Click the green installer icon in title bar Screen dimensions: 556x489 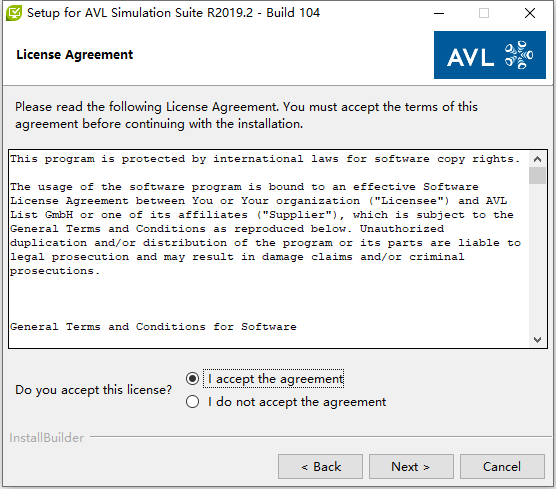pyautogui.click(x=14, y=13)
